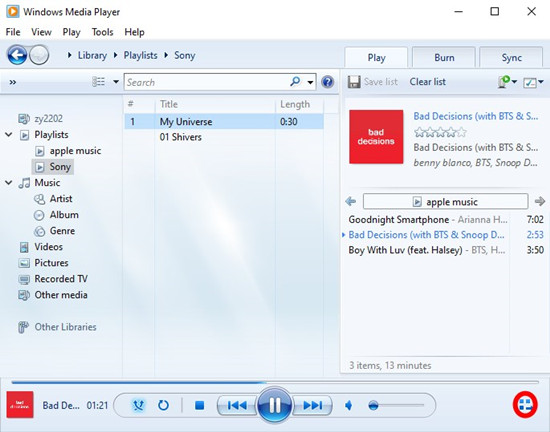Screen dimensions: 550x432
Task: Click the Back navigation arrow
Action: (17, 55)
